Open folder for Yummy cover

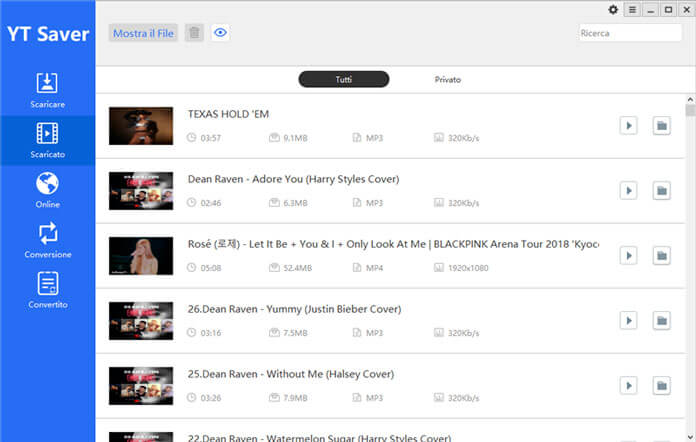coord(661,320)
